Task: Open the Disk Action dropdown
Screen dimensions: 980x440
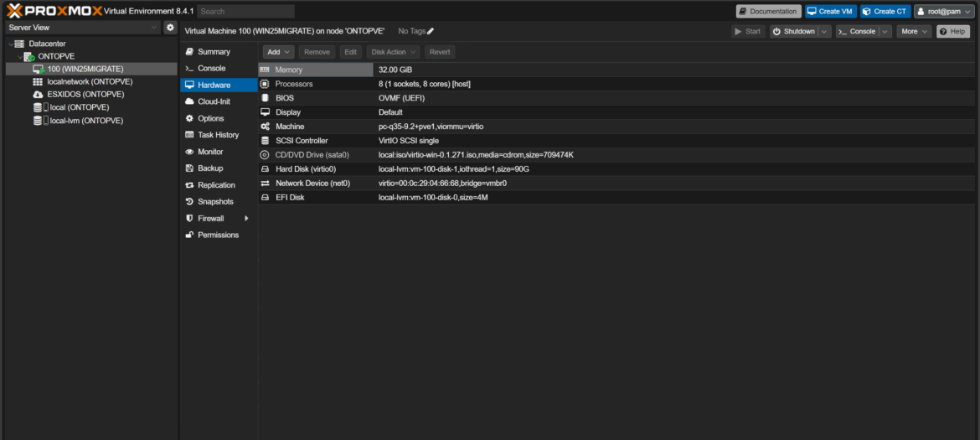Action: (393, 52)
